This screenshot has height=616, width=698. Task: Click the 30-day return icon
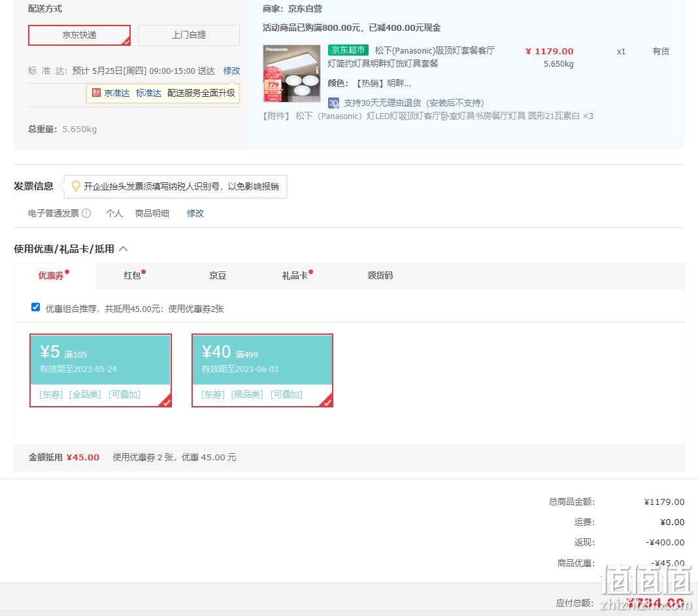click(333, 103)
